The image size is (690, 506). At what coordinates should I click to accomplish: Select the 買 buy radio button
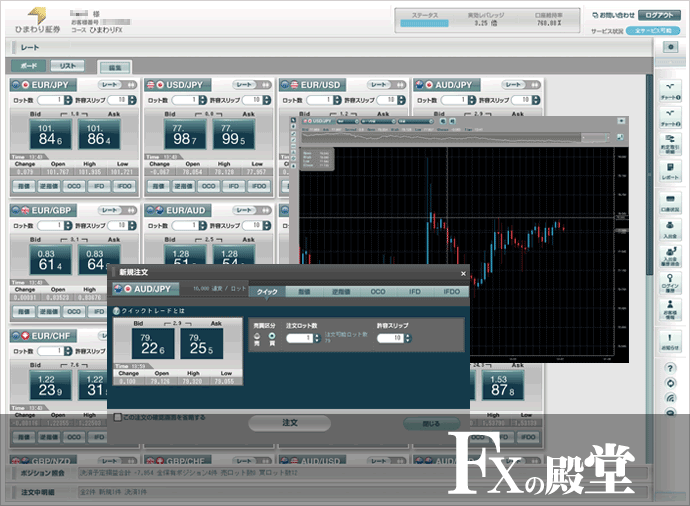click(x=272, y=336)
